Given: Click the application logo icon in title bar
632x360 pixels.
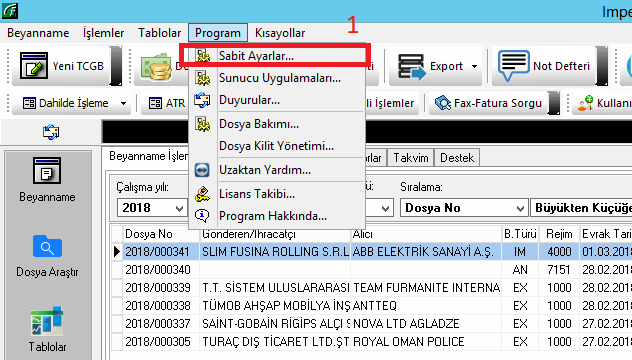Looking at the screenshot, I should (10, 10).
